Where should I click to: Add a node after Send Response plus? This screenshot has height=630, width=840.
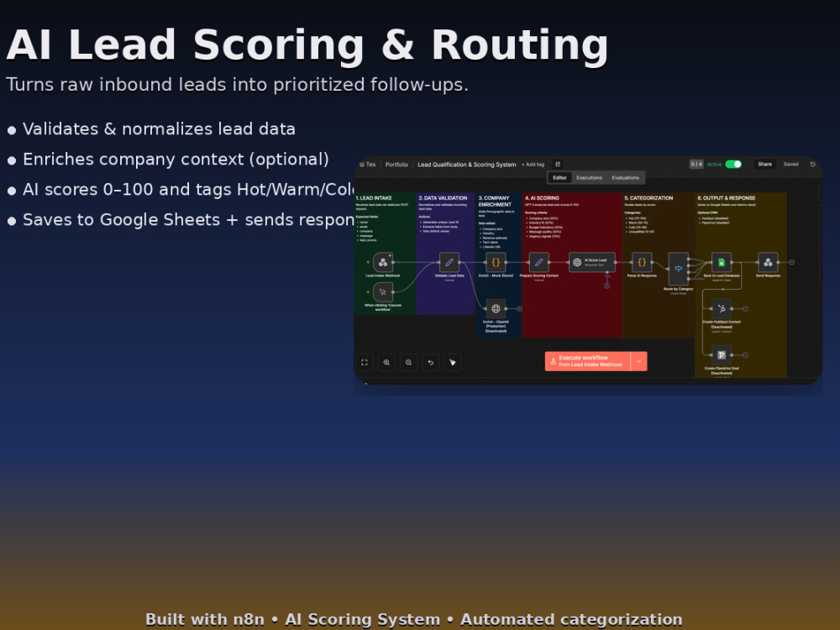[x=792, y=262]
